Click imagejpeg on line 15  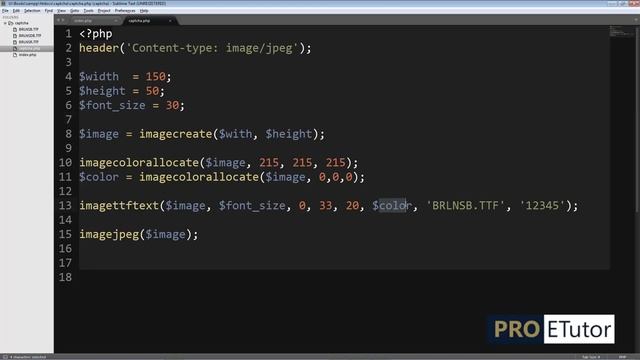click(109, 234)
